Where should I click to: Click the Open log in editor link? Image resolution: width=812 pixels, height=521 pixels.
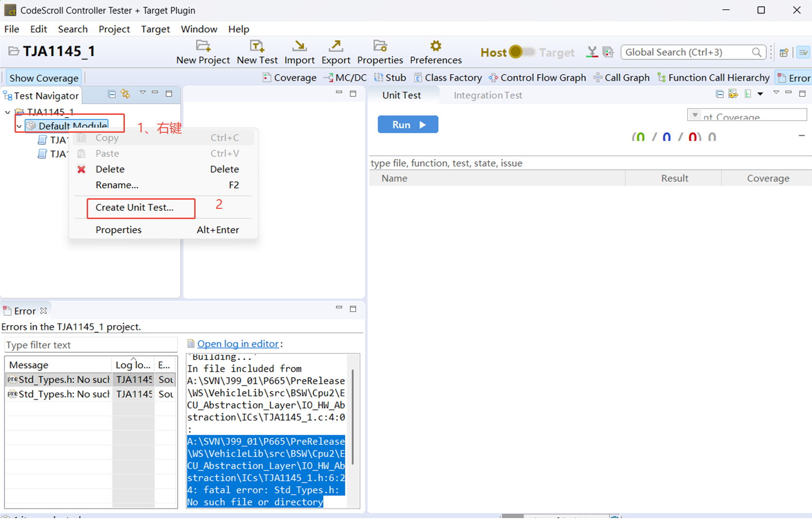pyautogui.click(x=238, y=344)
